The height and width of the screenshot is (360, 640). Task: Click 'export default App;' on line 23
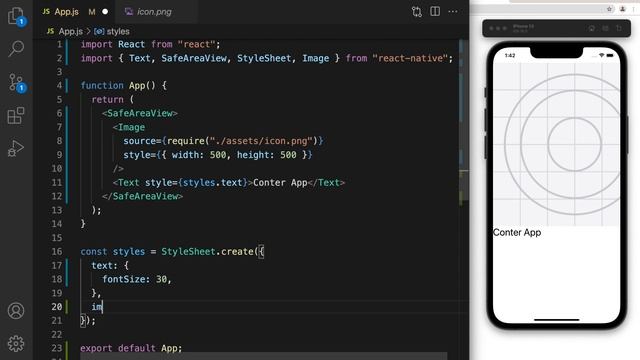click(x=131, y=348)
